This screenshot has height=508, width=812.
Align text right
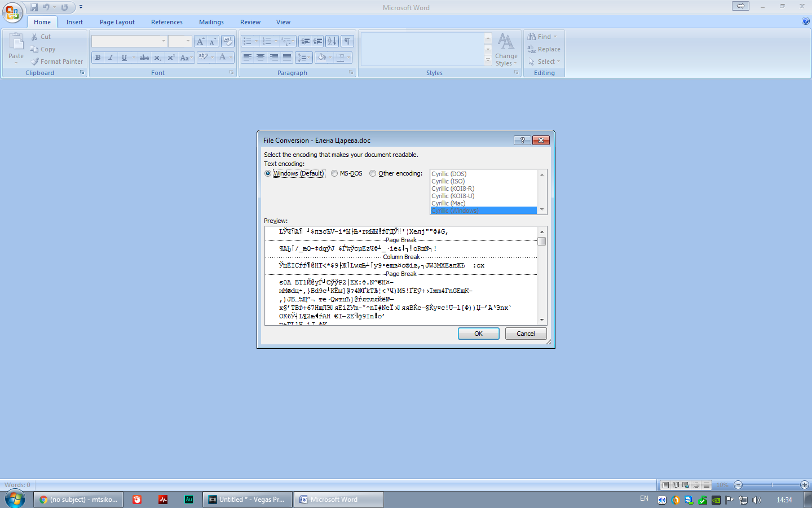pos(273,58)
